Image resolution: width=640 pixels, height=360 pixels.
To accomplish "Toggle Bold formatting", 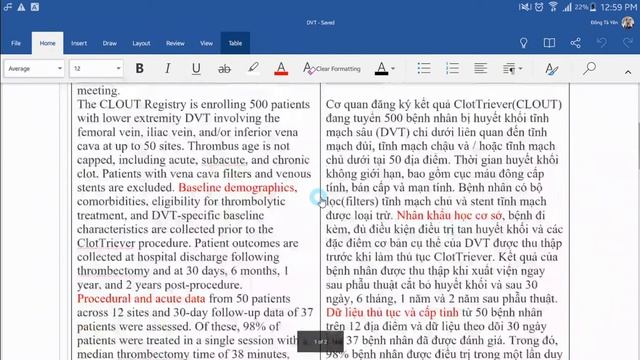I will click(139, 69).
